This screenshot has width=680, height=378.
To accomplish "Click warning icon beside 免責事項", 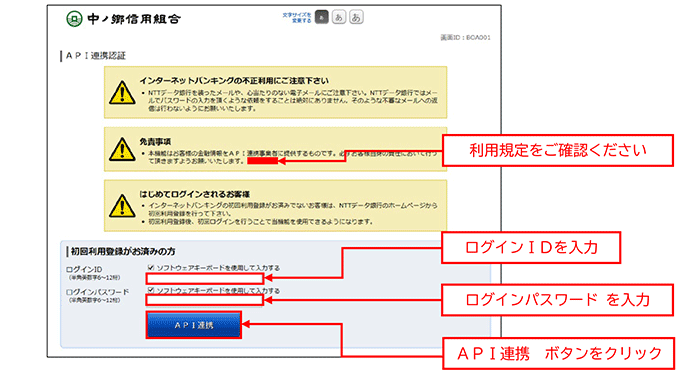I will pyautogui.click(x=122, y=150).
